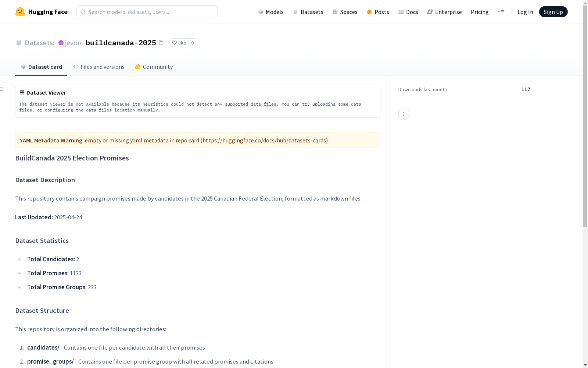The height and width of the screenshot is (368, 588).
Task: Open Enterprise in top navigation
Action: tap(445, 12)
